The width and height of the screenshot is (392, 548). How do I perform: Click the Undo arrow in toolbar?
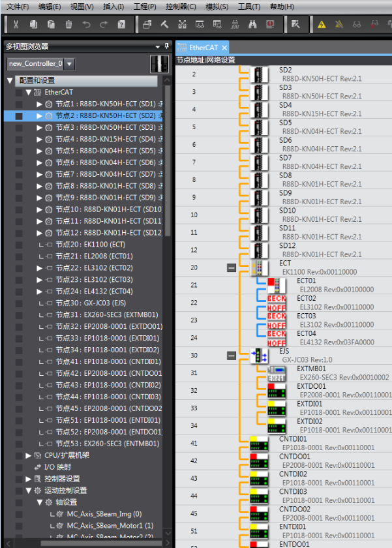point(86,25)
